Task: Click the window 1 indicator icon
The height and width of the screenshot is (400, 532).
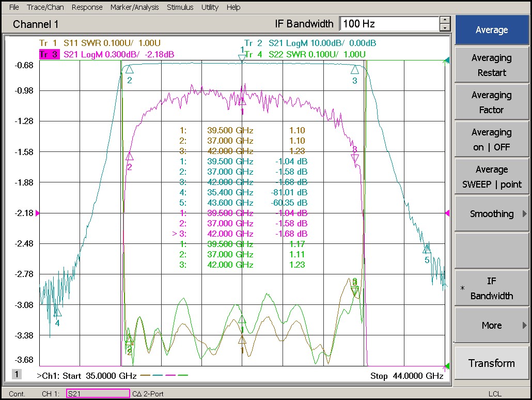Action: tap(17, 375)
